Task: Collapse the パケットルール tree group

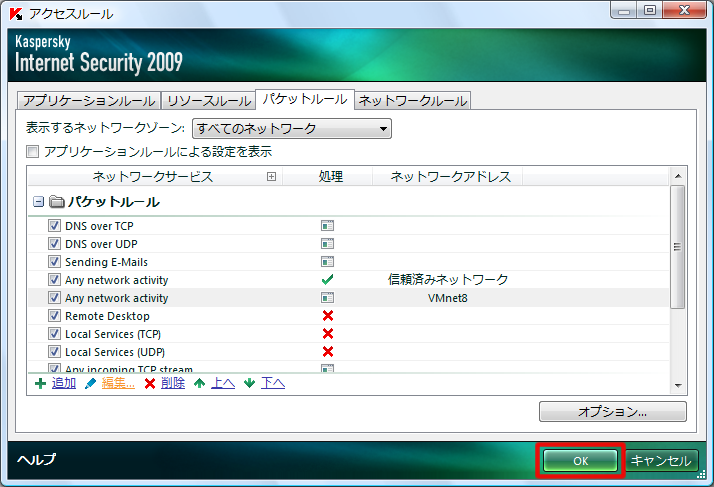Action: [38, 201]
